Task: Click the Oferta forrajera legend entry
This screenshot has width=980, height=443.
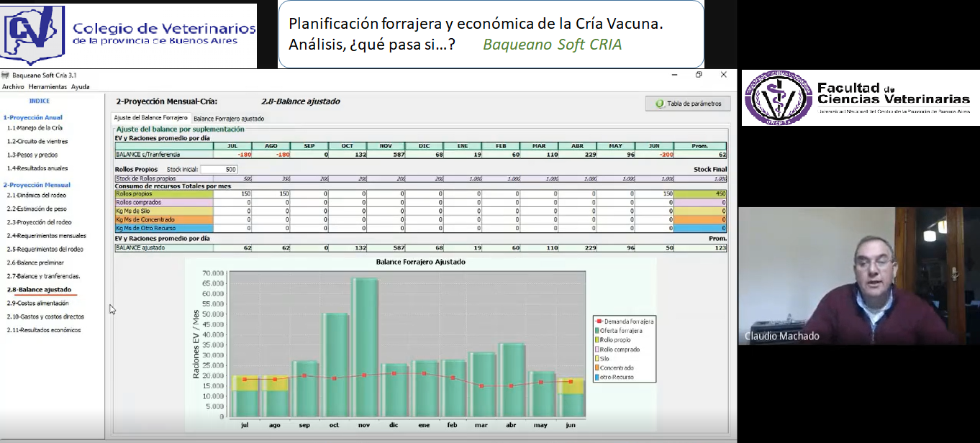Action: [617, 331]
